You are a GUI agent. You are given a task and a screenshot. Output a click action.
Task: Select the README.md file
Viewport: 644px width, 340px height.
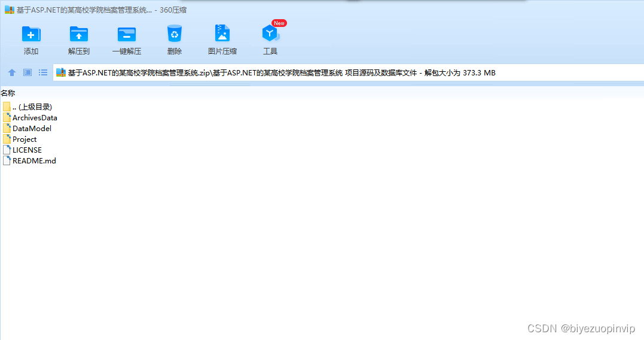coord(29,160)
